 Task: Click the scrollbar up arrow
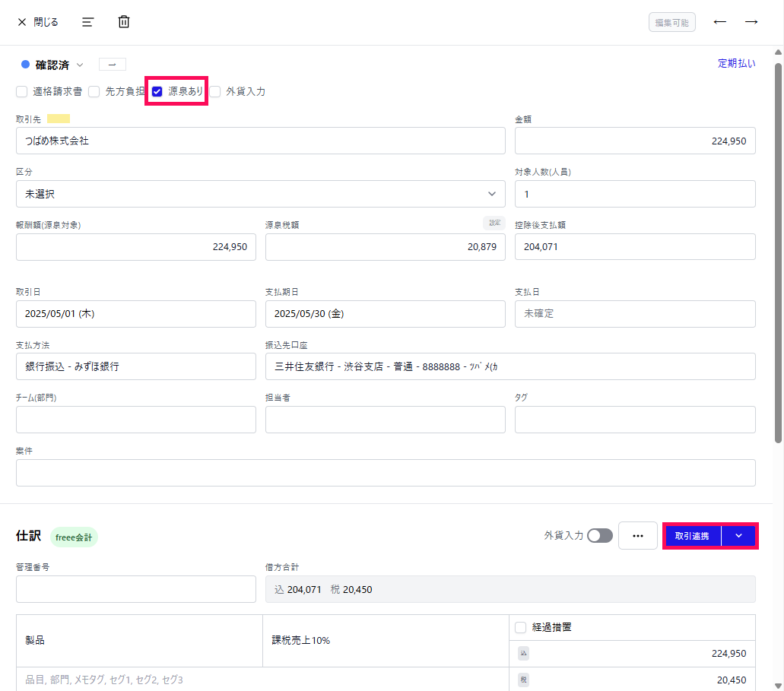pyautogui.click(x=778, y=52)
